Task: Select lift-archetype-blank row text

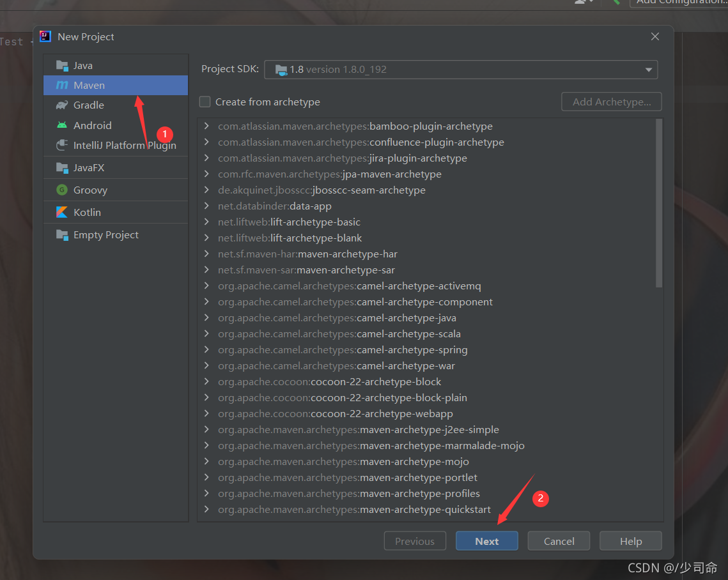Action: (290, 238)
